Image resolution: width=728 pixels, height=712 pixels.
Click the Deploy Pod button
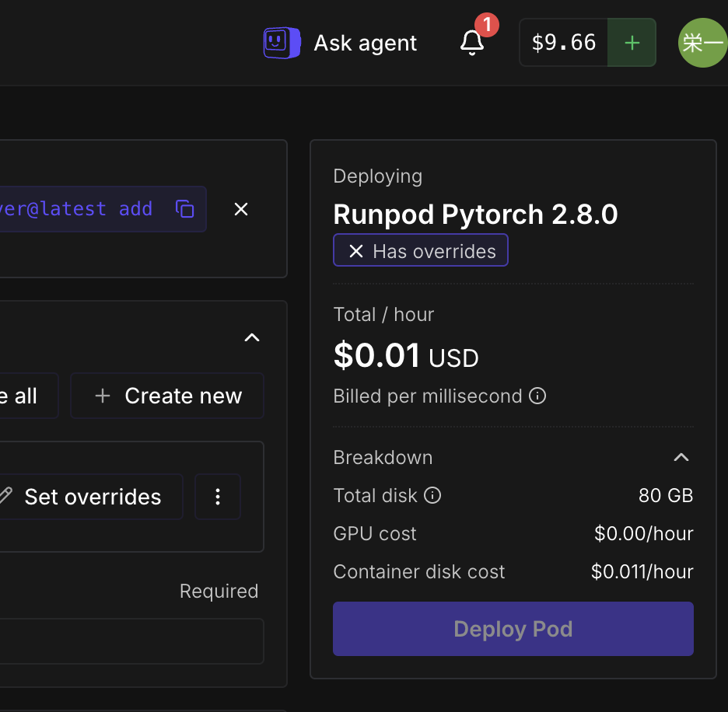513,629
